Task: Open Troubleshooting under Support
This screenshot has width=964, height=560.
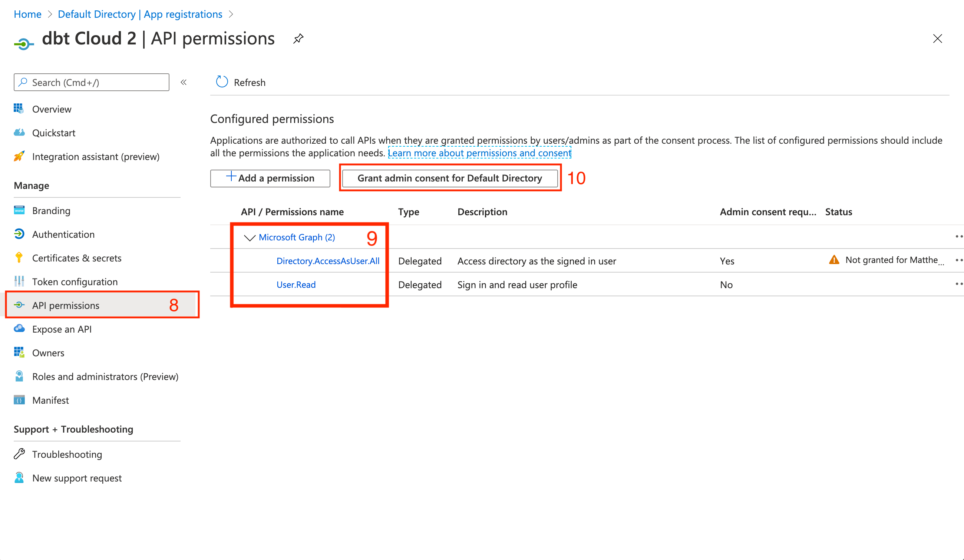Action: coord(67,454)
